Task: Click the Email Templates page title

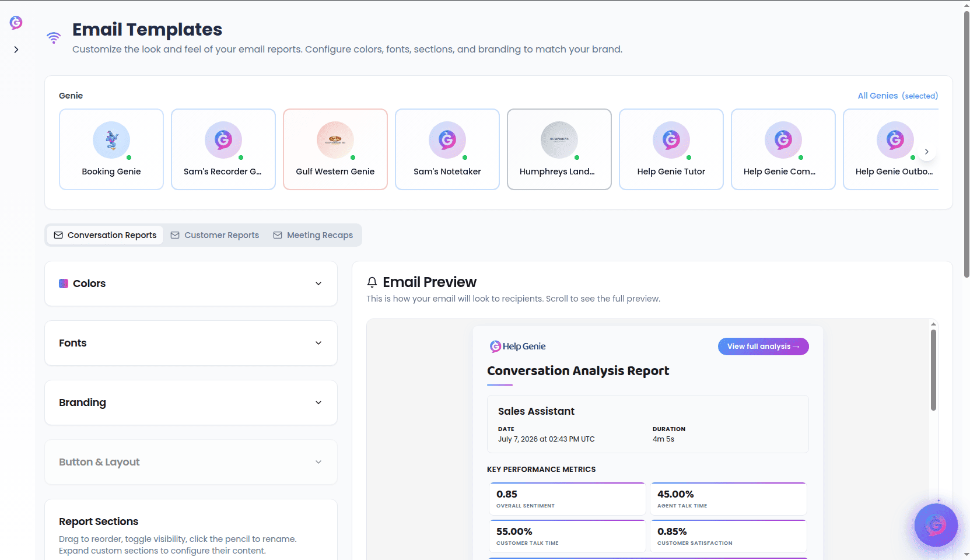Action: [x=147, y=29]
